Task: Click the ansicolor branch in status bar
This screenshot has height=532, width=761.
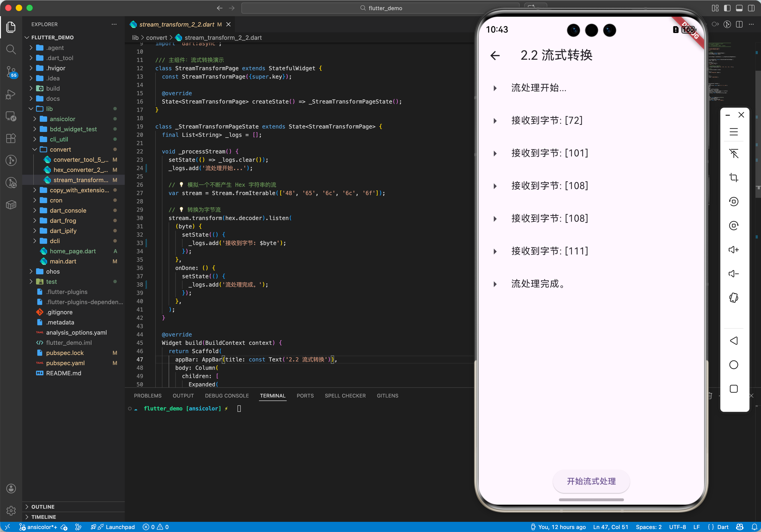Action: (x=38, y=527)
